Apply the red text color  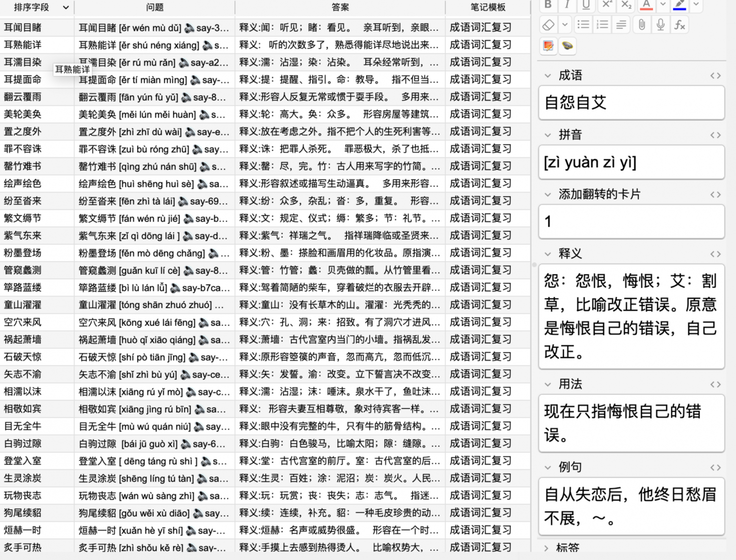tap(647, 4)
